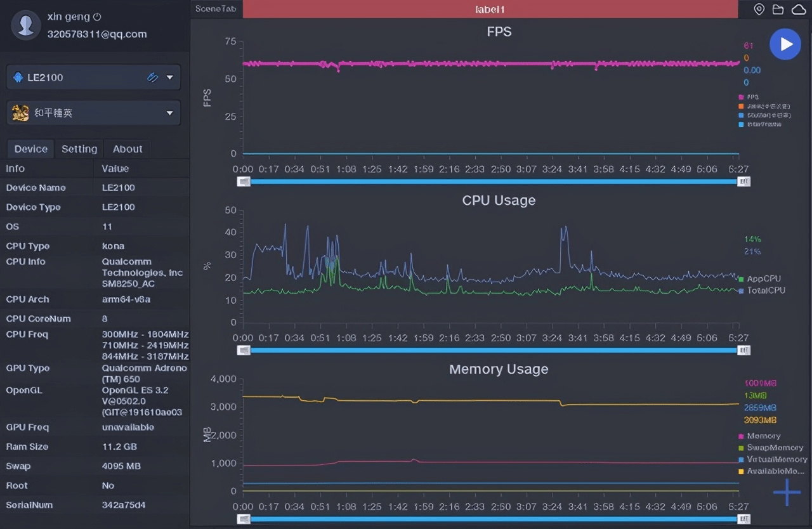Click the 2859MB virtual memory value
812x529 pixels.
point(760,408)
